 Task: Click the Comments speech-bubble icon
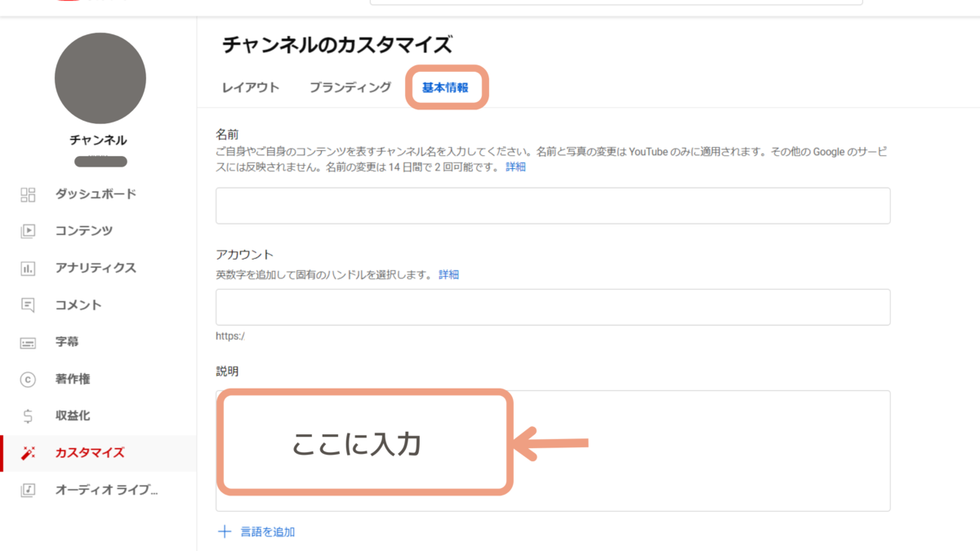28,305
